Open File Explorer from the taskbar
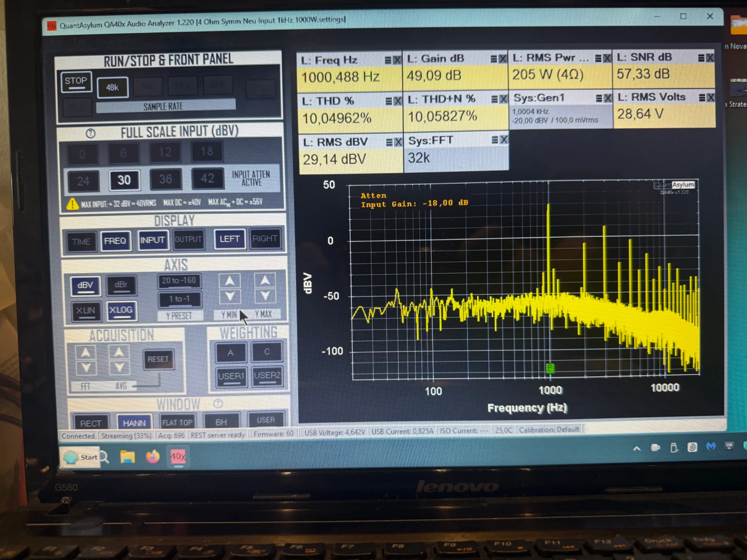This screenshot has width=747, height=560. (127, 457)
